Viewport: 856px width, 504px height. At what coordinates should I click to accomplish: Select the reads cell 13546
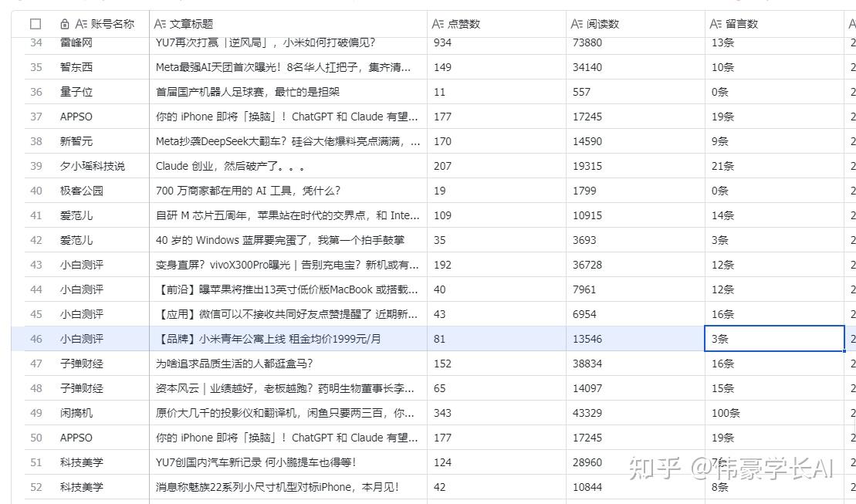587,339
